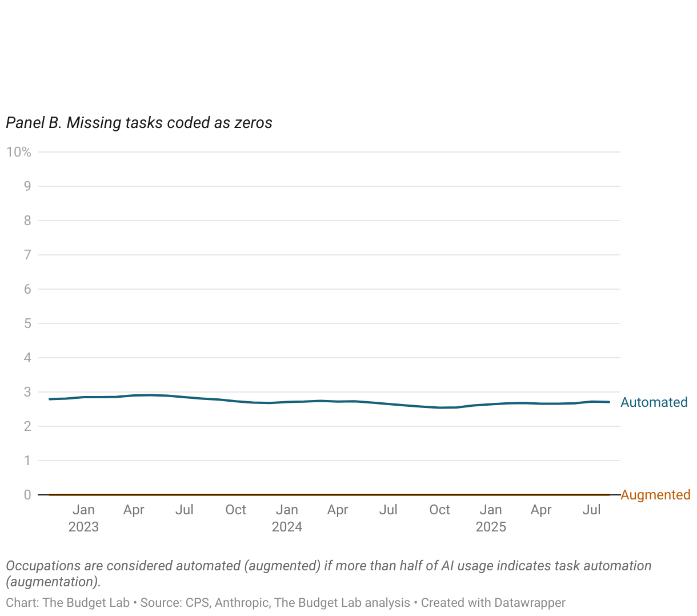This screenshot has height=616, width=697.
Task: Click the 10% y-axis label
Action: point(19,152)
